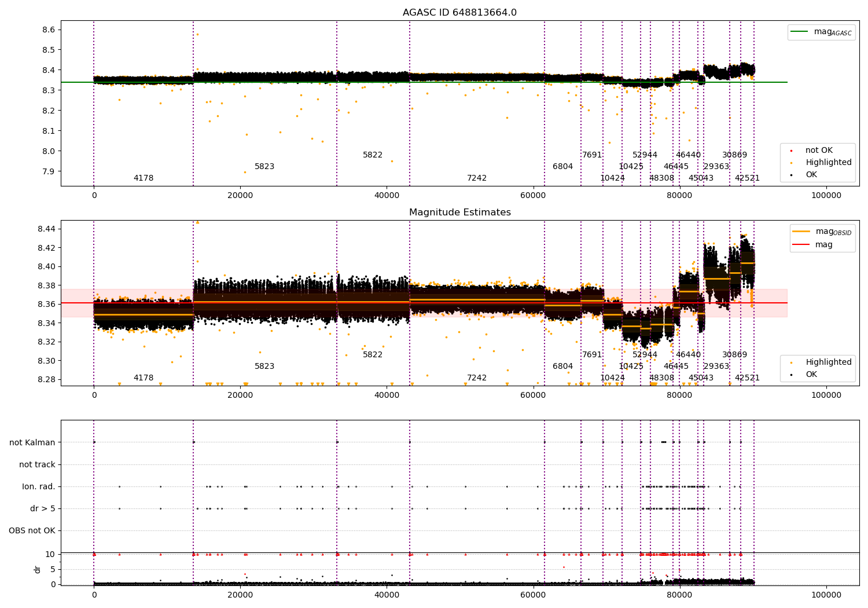
Task: Click 'OK' legend entry in Magnitude Estimates plot
Action: 811,375
